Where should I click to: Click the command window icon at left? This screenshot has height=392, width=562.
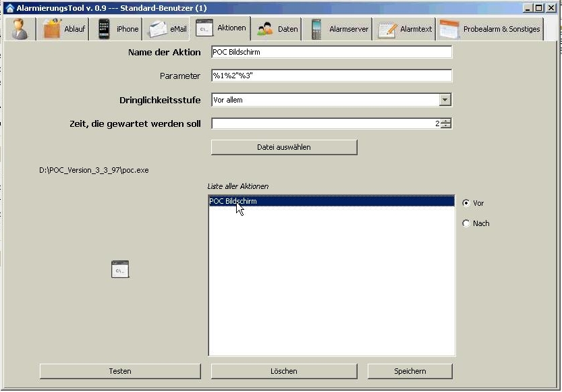click(120, 269)
